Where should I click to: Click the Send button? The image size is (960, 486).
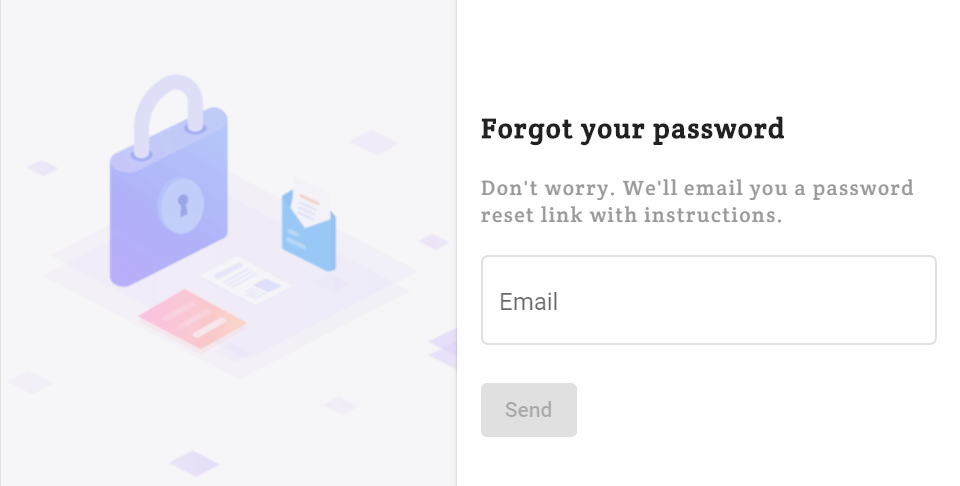[528, 409]
